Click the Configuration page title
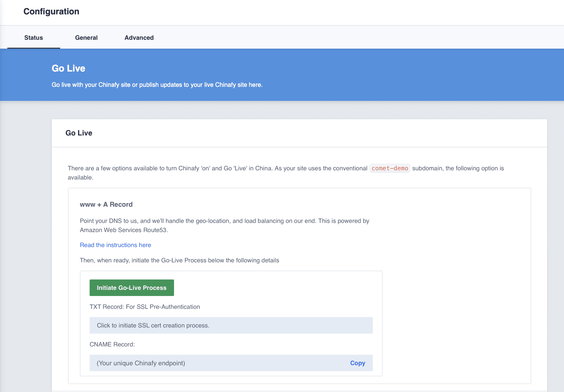The height and width of the screenshot is (392, 564). coord(51,12)
